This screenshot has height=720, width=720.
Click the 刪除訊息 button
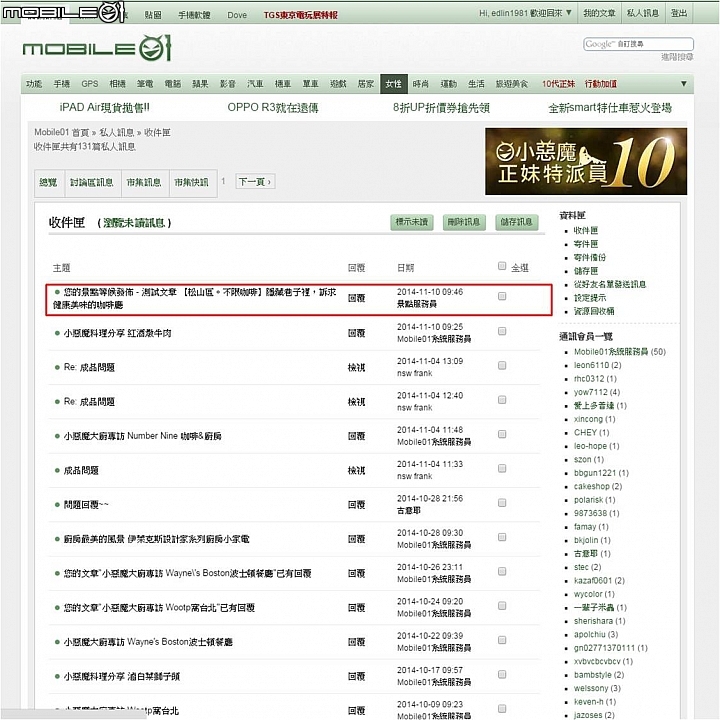[464, 222]
